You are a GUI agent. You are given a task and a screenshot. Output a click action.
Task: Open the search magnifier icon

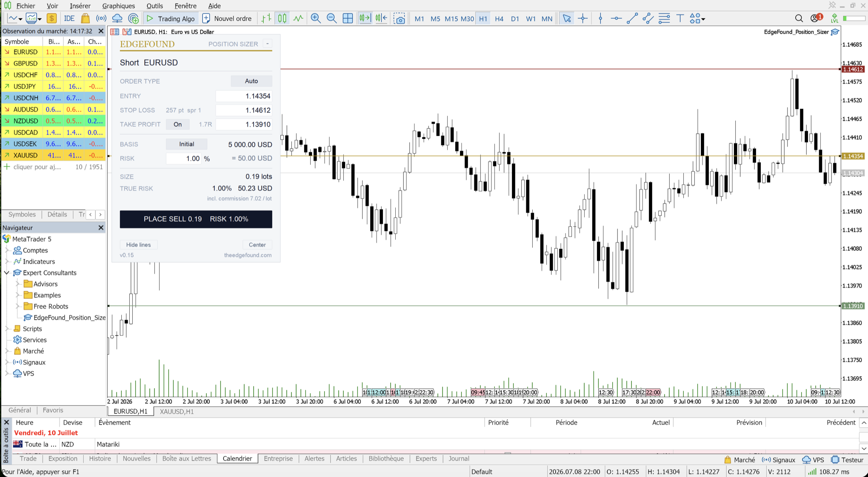click(799, 18)
